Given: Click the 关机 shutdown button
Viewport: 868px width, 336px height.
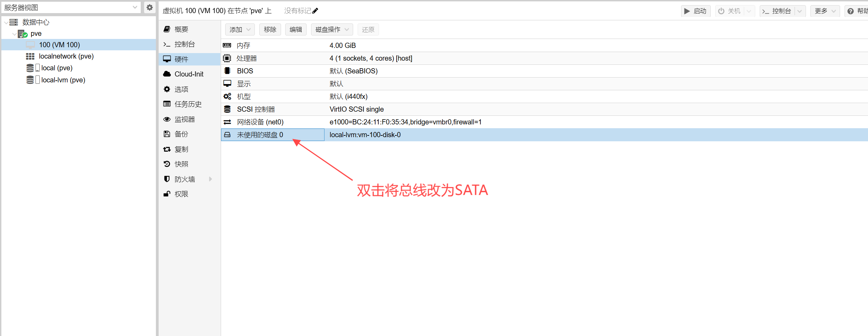Looking at the screenshot, I should pos(730,11).
